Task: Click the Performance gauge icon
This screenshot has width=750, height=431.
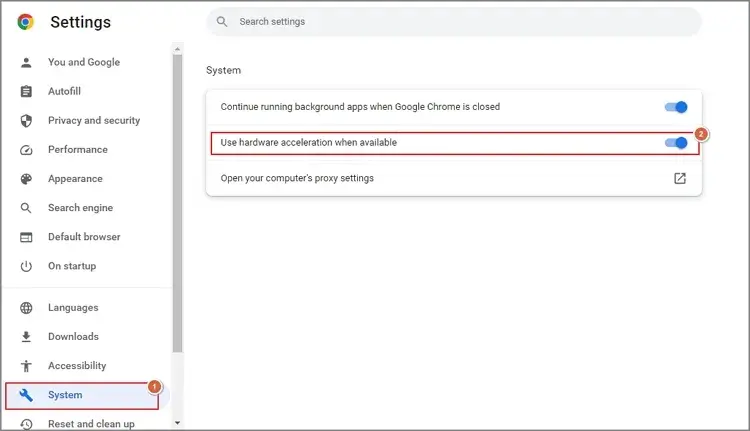Action: click(x=26, y=150)
